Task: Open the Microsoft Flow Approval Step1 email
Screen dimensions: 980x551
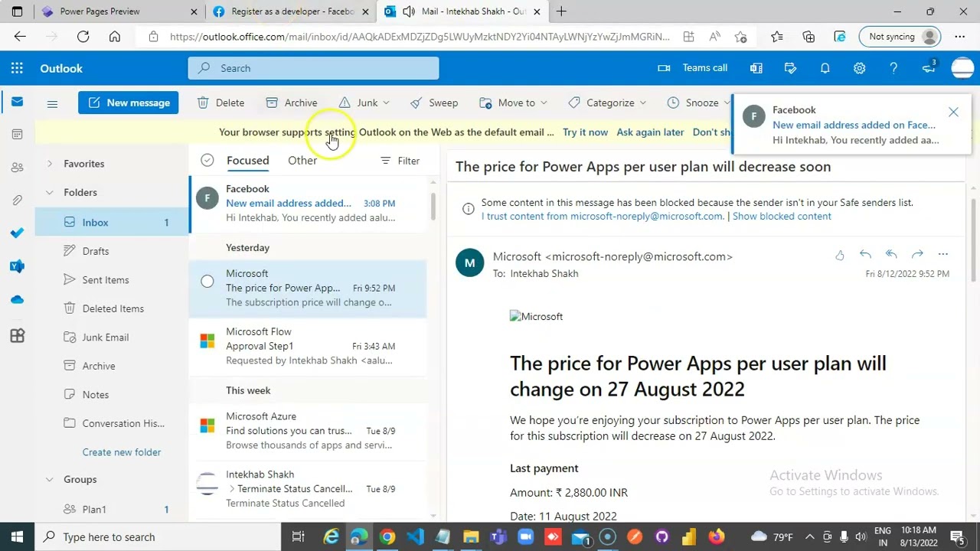Action: [308, 346]
